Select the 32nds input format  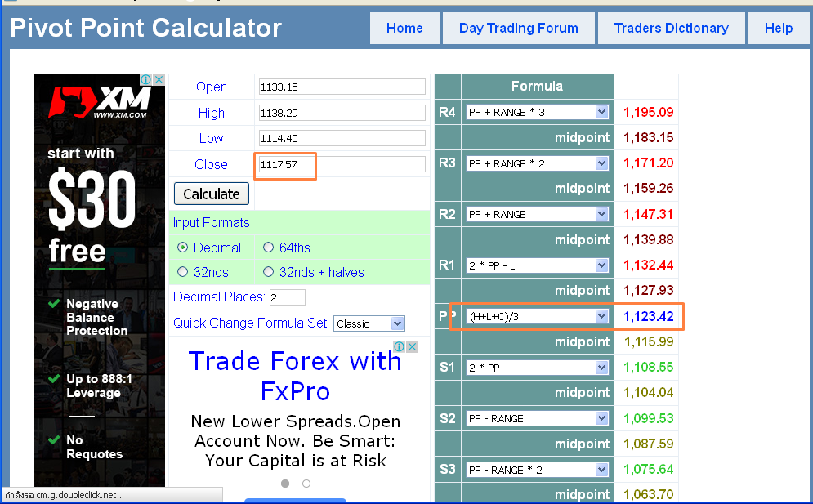(x=182, y=272)
